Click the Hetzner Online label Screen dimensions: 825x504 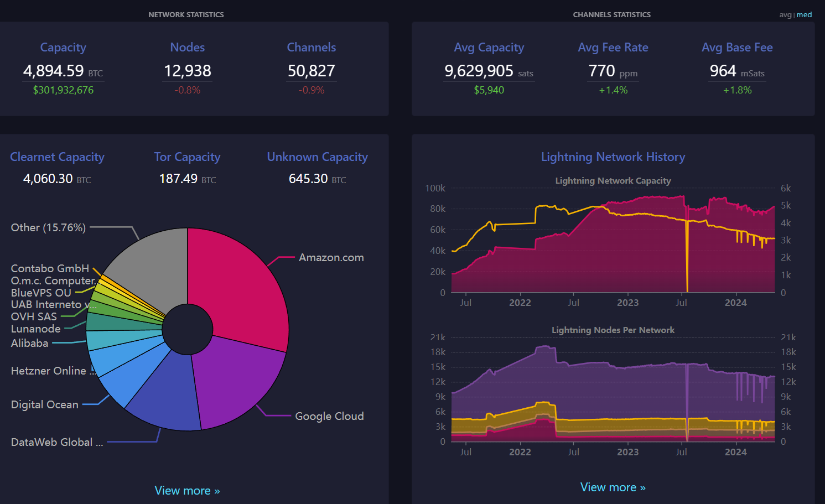pyautogui.click(x=54, y=371)
